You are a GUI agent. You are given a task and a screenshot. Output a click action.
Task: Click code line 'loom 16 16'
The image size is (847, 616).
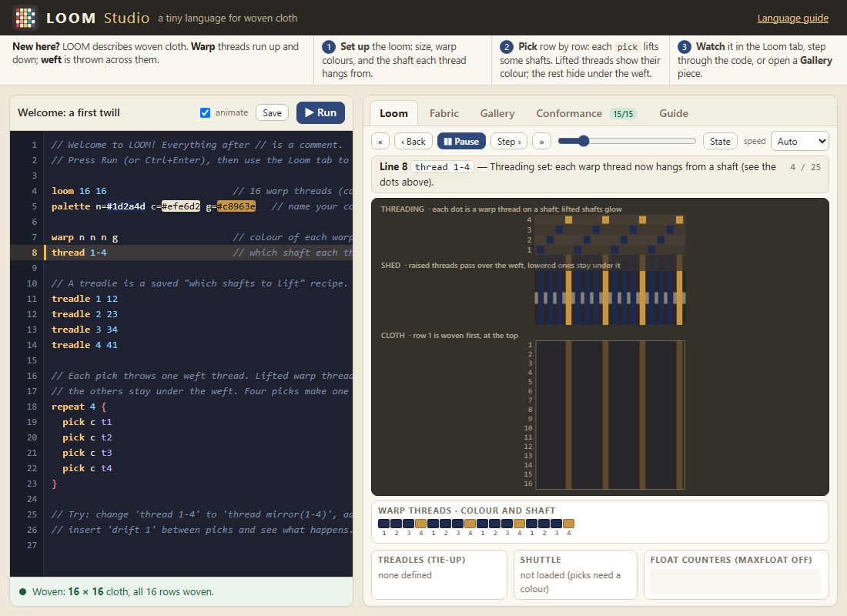[79, 191]
